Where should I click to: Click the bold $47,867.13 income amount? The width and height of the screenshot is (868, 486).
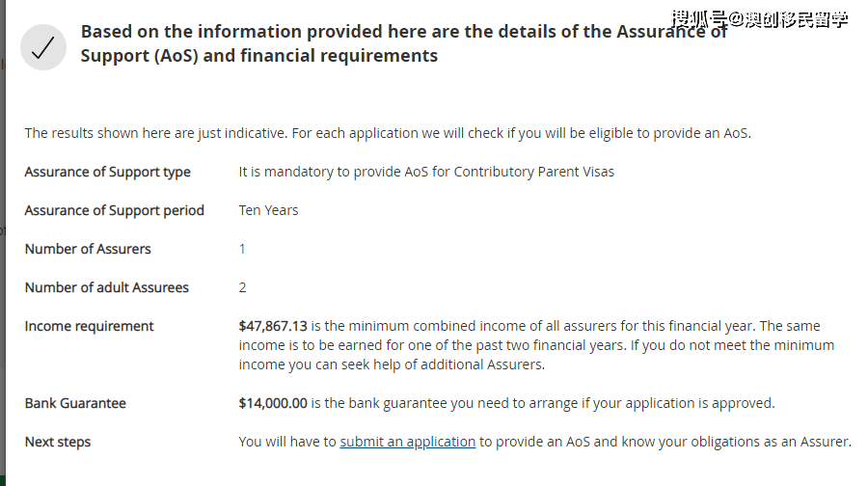(x=273, y=326)
